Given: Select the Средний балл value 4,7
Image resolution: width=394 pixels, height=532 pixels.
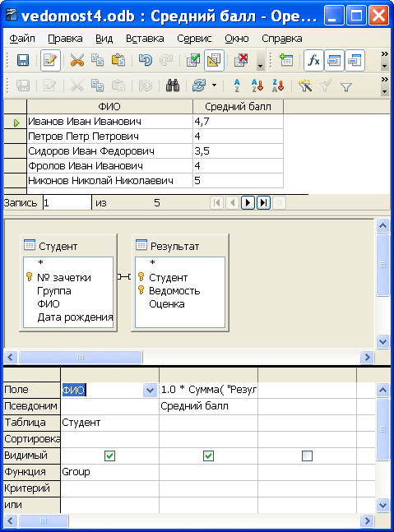Looking at the screenshot, I should [238, 122].
